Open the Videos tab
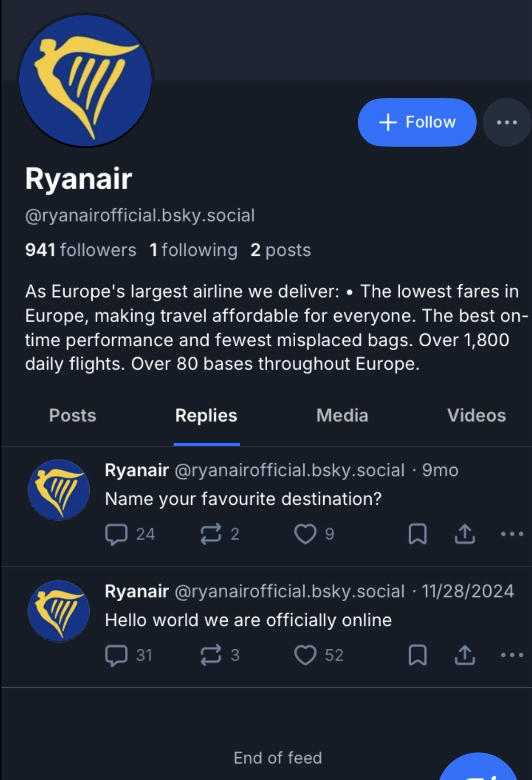The height and width of the screenshot is (780, 532). click(476, 416)
